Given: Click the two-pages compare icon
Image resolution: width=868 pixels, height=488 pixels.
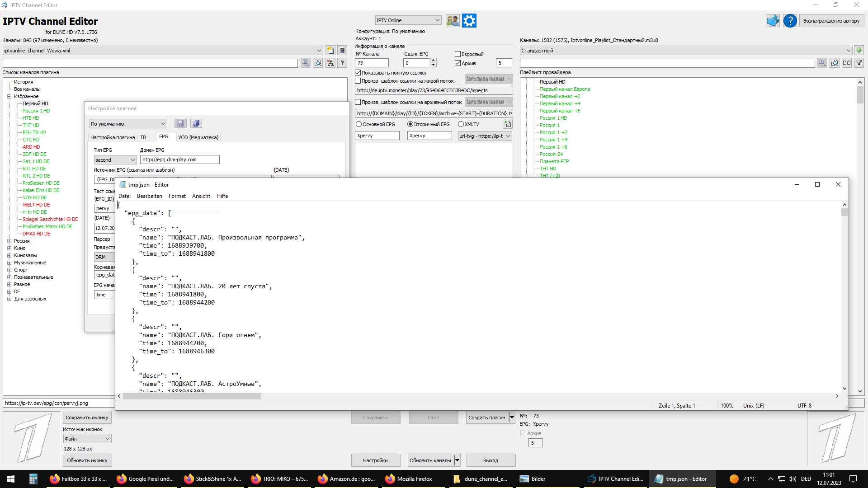Looking at the screenshot, I should pyautogui.click(x=847, y=63).
